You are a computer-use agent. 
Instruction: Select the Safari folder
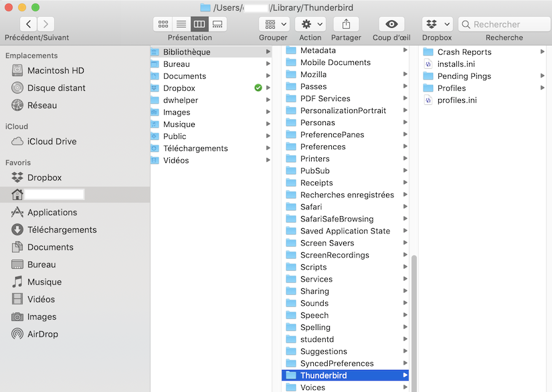pos(345,207)
